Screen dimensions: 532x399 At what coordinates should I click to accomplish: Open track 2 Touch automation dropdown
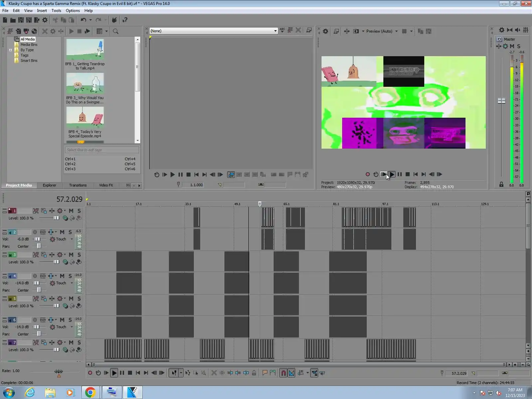coord(71,239)
